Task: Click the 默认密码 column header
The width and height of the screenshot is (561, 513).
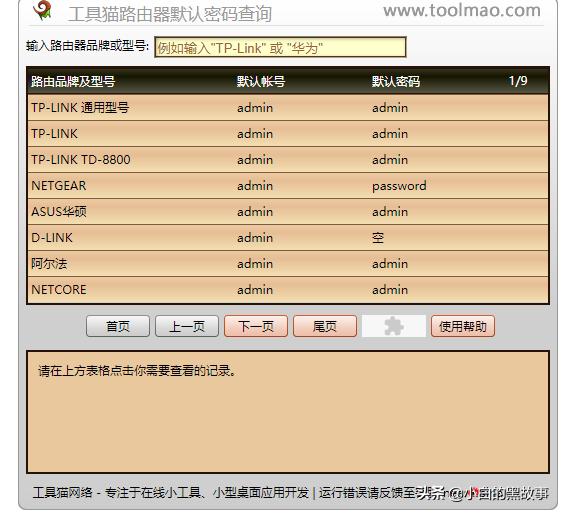Action: (x=396, y=81)
